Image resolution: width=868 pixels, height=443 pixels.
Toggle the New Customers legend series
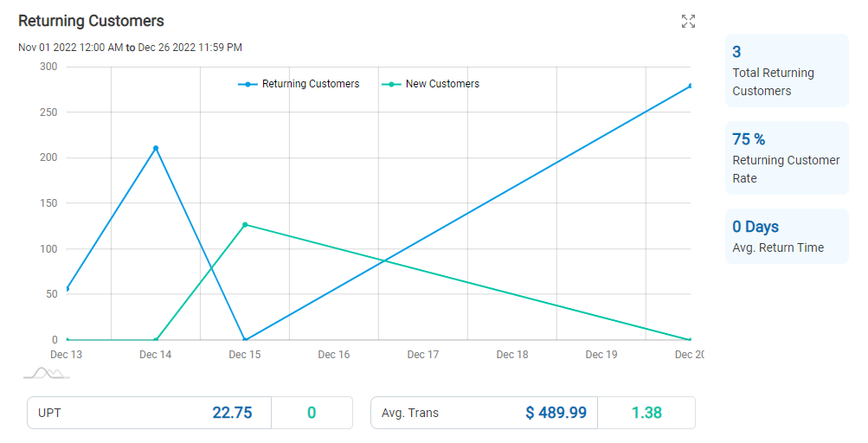(432, 84)
